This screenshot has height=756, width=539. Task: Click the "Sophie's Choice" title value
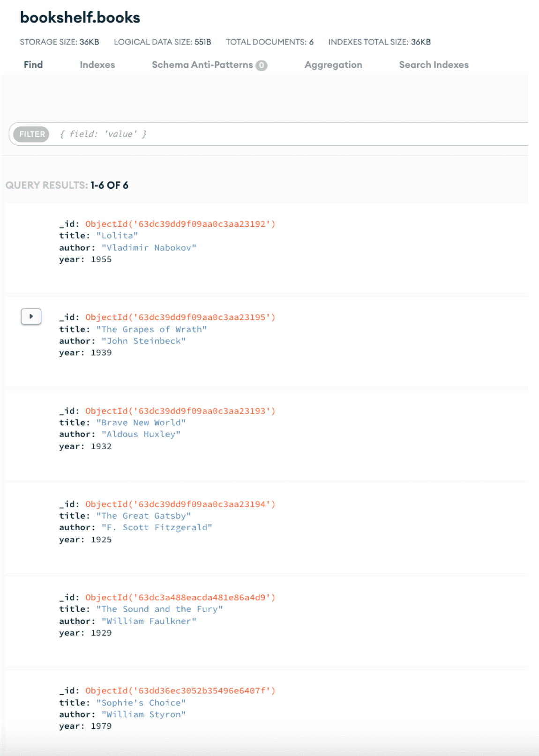click(141, 703)
